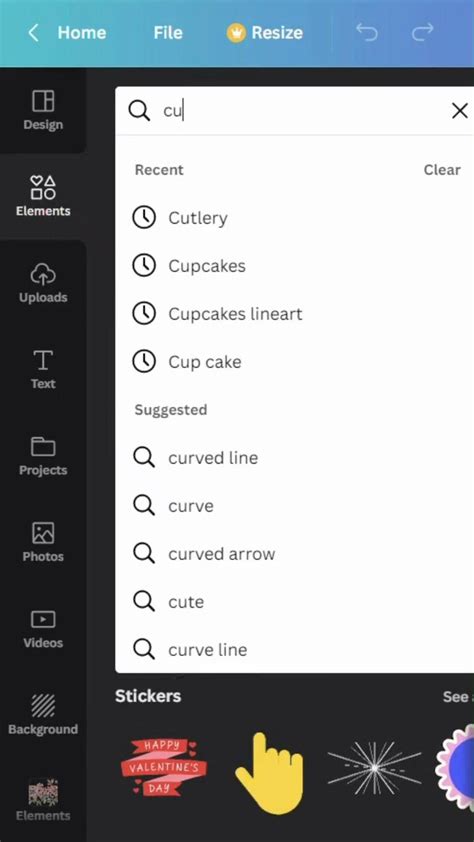
Task: Open the Background panel
Action: click(43, 715)
